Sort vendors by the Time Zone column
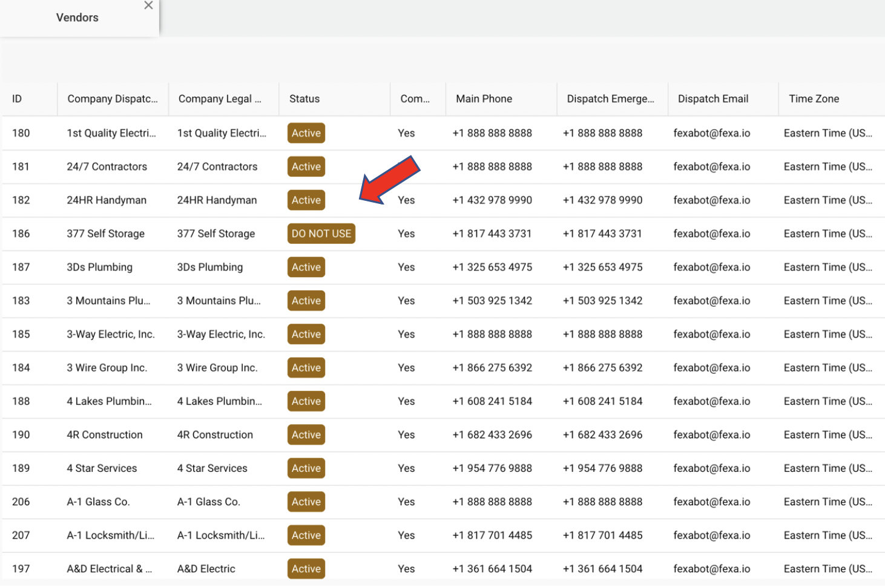 [x=814, y=99]
